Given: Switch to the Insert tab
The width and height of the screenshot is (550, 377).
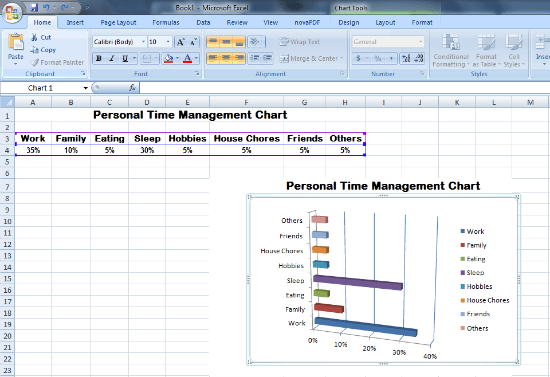Looking at the screenshot, I should pos(75,22).
